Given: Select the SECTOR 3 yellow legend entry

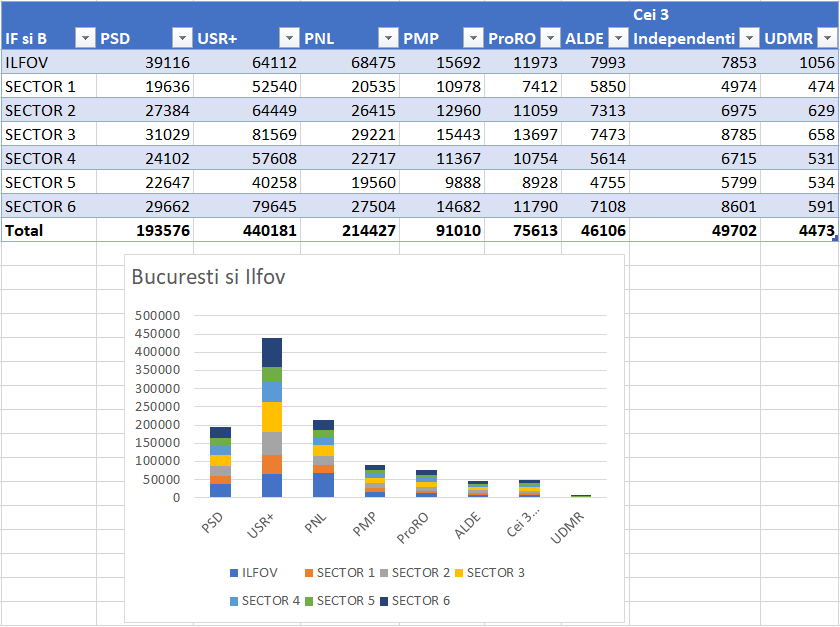Looking at the screenshot, I should (488, 573).
